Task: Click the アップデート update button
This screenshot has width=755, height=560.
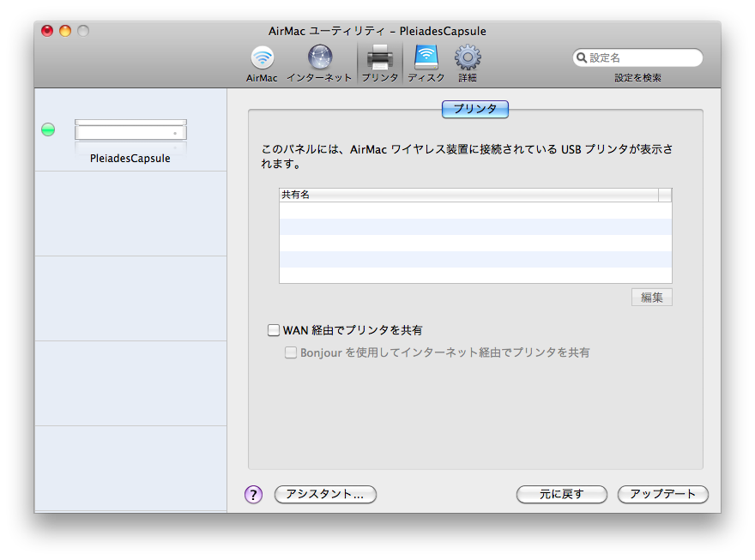Action: (x=663, y=494)
